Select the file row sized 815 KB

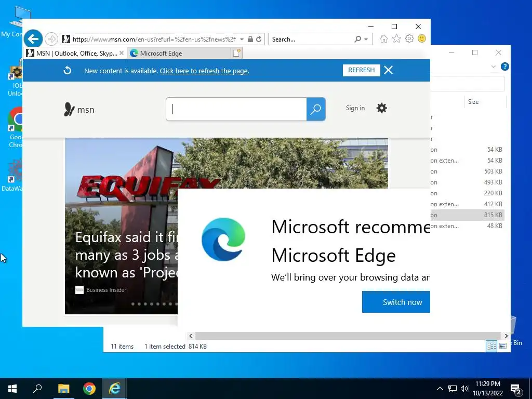pos(468,215)
